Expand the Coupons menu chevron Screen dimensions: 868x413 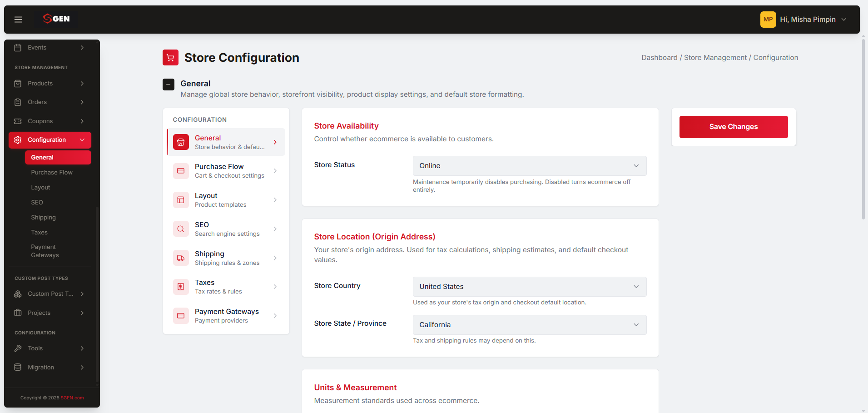82,121
